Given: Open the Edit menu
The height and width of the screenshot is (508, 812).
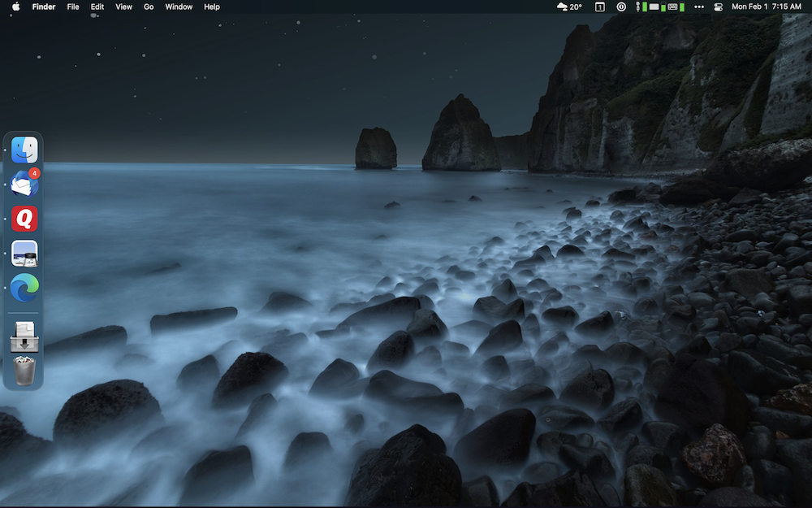Looking at the screenshot, I should (97, 7).
